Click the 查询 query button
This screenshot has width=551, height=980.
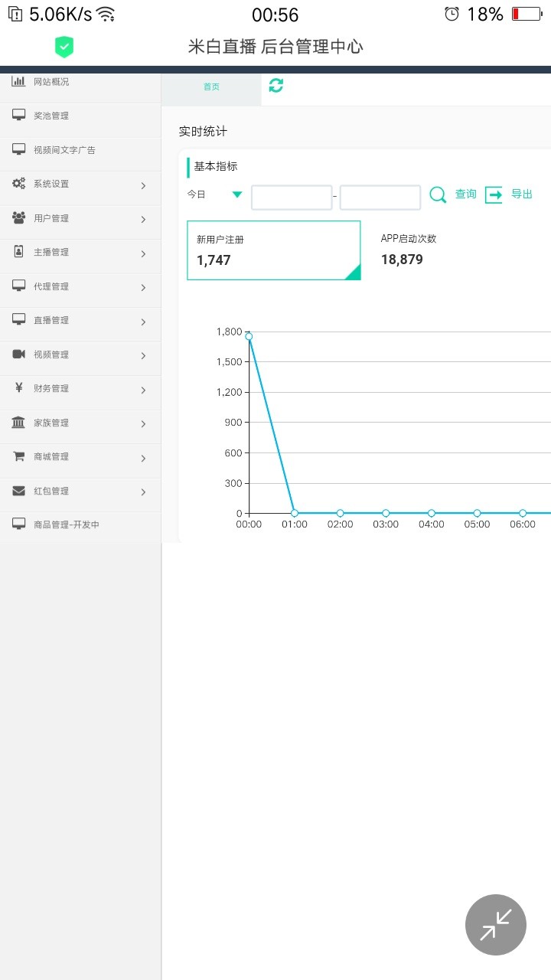click(465, 194)
